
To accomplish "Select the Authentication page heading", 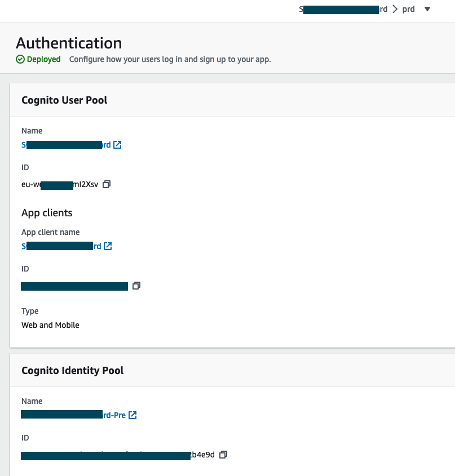I will [x=69, y=43].
